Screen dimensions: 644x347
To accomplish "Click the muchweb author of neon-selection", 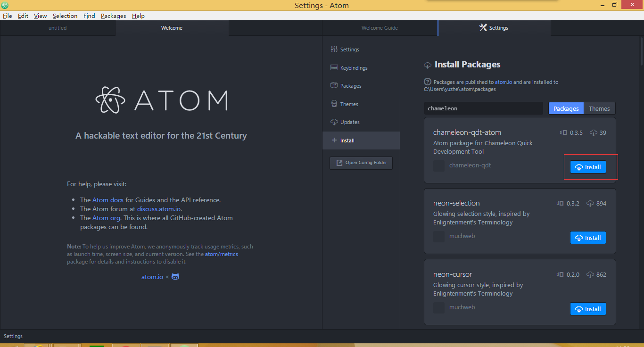I will (x=462, y=236).
